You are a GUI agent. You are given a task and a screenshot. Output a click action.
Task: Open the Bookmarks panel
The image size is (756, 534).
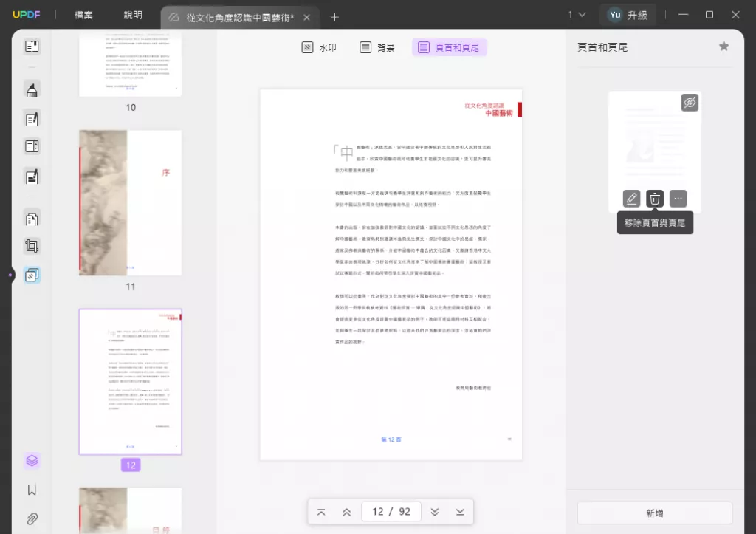click(x=32, y=490)
